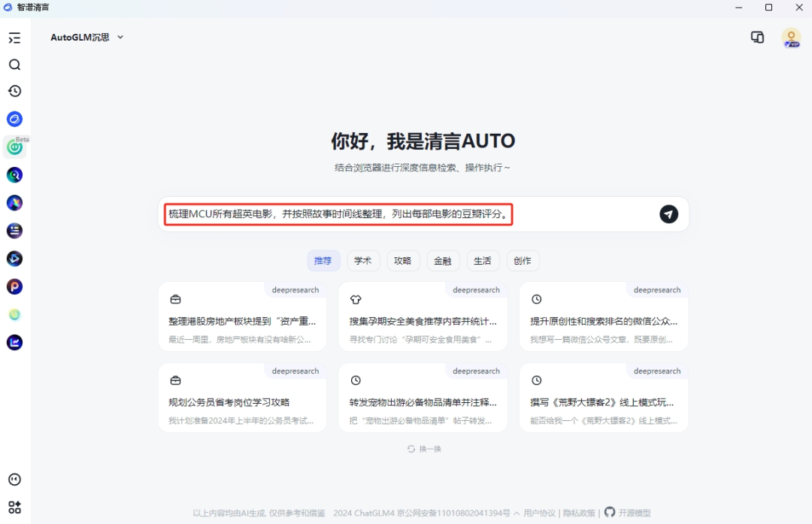Click the 智谱清言 title bar logo
The image size is (812, 524).
(x=8, y=8)
